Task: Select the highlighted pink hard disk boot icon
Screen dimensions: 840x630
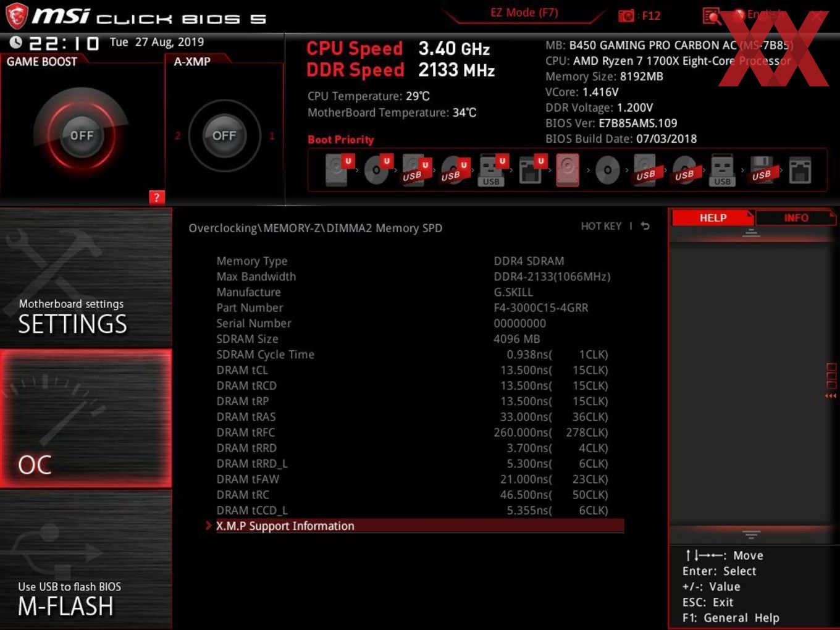Action: [568, 170]
